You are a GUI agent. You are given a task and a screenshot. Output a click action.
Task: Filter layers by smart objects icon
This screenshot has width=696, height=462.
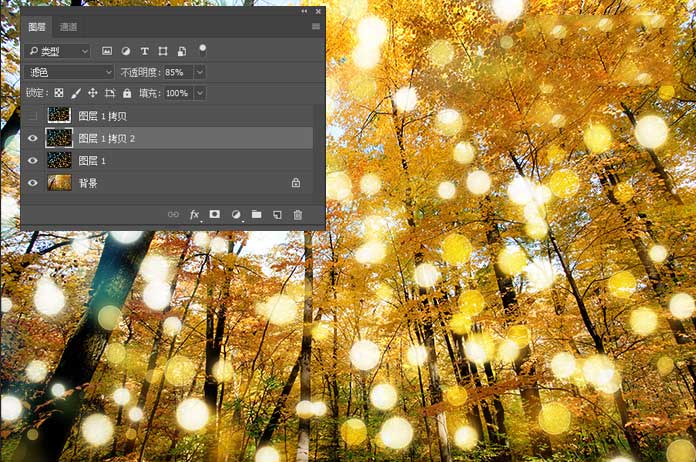click(182, 51)
